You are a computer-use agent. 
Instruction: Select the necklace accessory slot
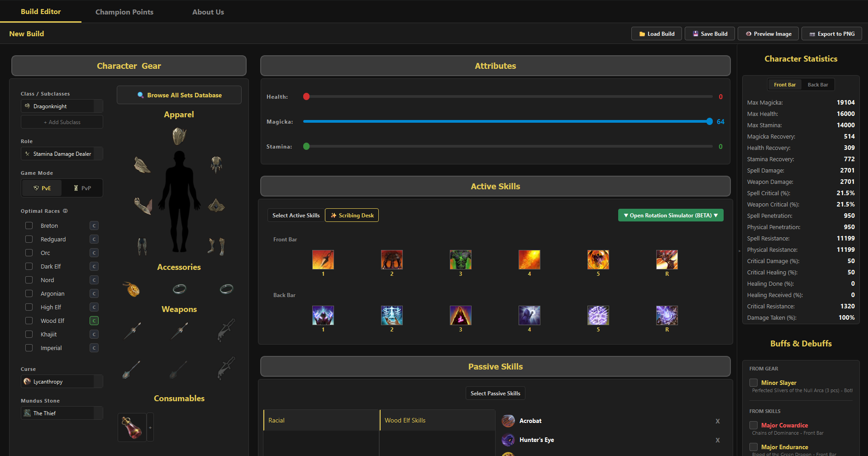point(132,288)
